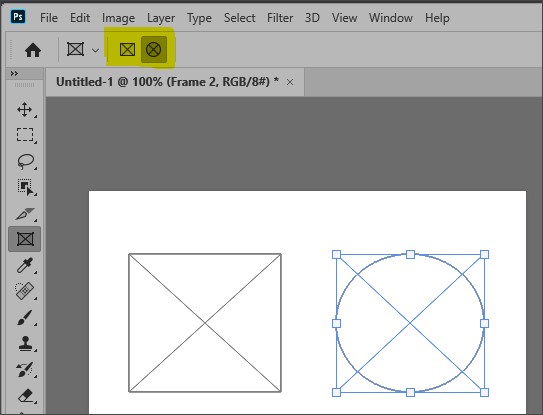543x415 pixels.
Task: Select the History Brush tool
Action: (x=25, y=370)
